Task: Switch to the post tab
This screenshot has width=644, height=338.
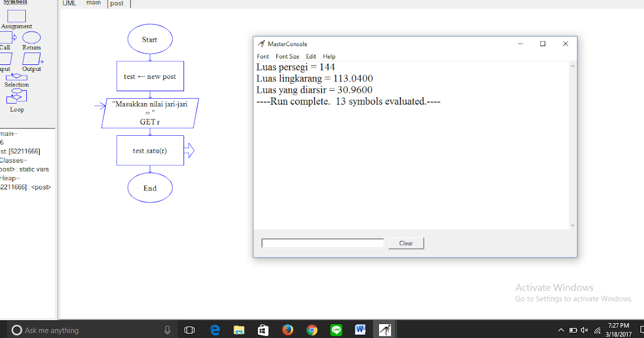Action: coord(117,3)
